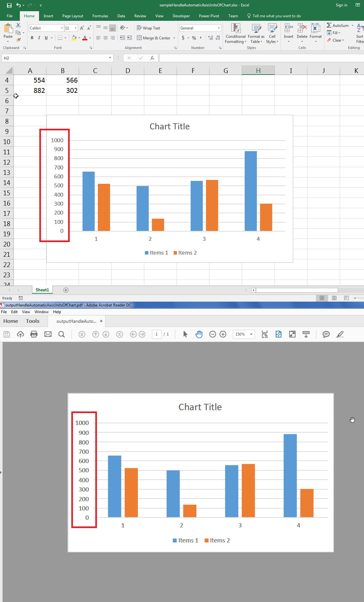The height and width of the screenshot is (602, 364).
Task: Click the Format Painter brush icon
Action: point(19,40)
